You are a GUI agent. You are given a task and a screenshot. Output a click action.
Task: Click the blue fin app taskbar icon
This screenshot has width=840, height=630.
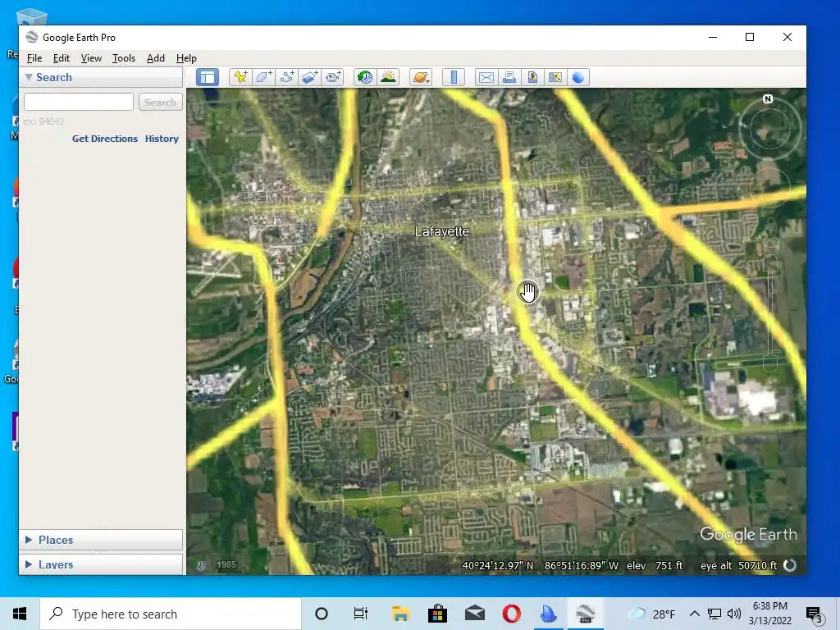point(548,614)
